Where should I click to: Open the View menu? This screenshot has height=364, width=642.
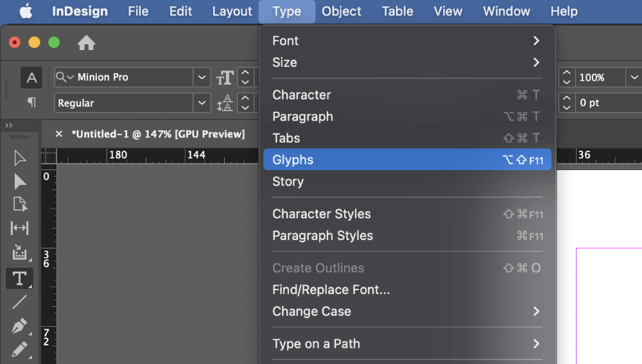click(448, 11)
